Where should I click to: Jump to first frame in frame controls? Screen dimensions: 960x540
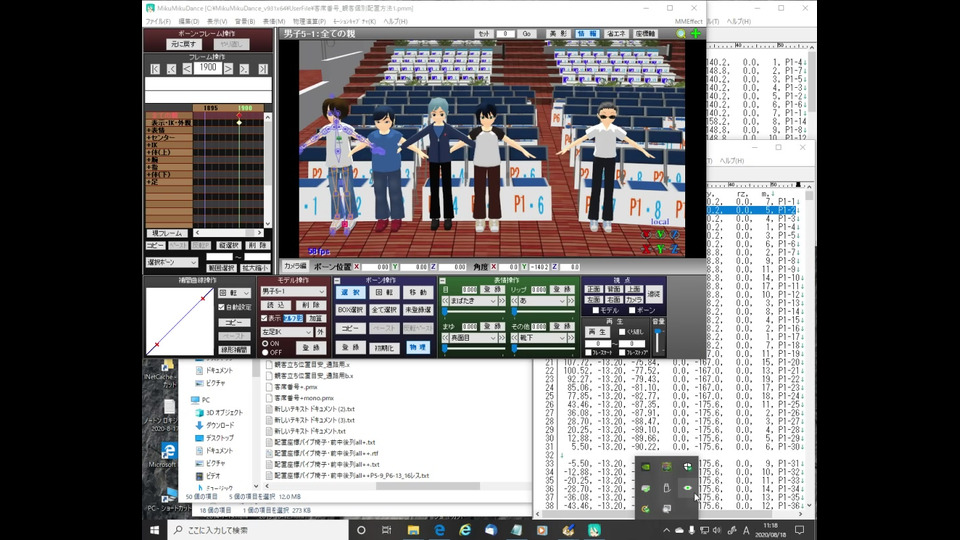155,69
